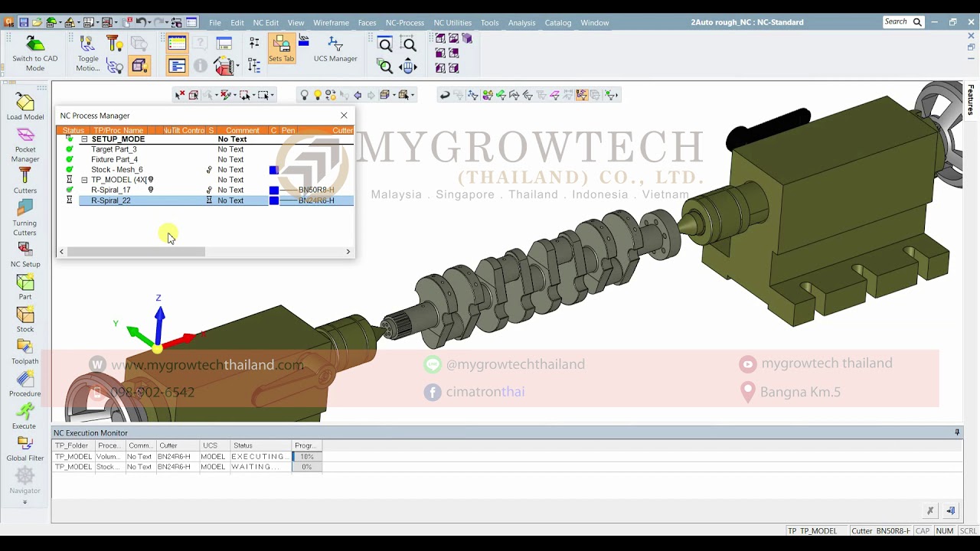Viewport: 980px width, 551px height.
Task: Open the File menu
Action: [x=215, y=23]
